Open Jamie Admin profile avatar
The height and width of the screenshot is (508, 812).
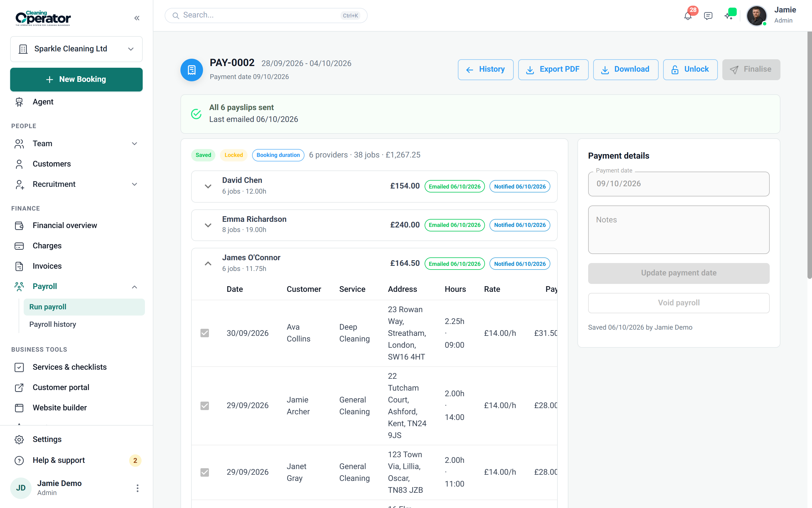coord(756,16)
